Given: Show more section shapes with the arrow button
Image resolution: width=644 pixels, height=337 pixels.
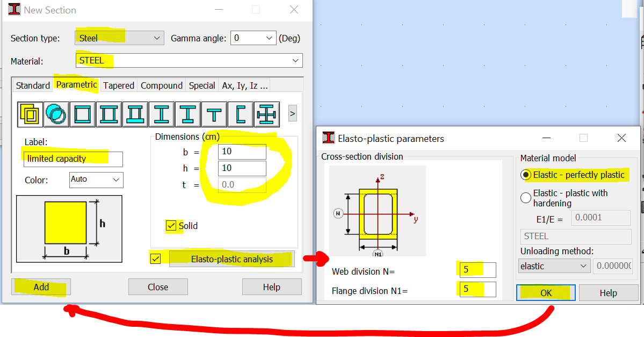Looking at the screenshot, I should click(293, 113).
